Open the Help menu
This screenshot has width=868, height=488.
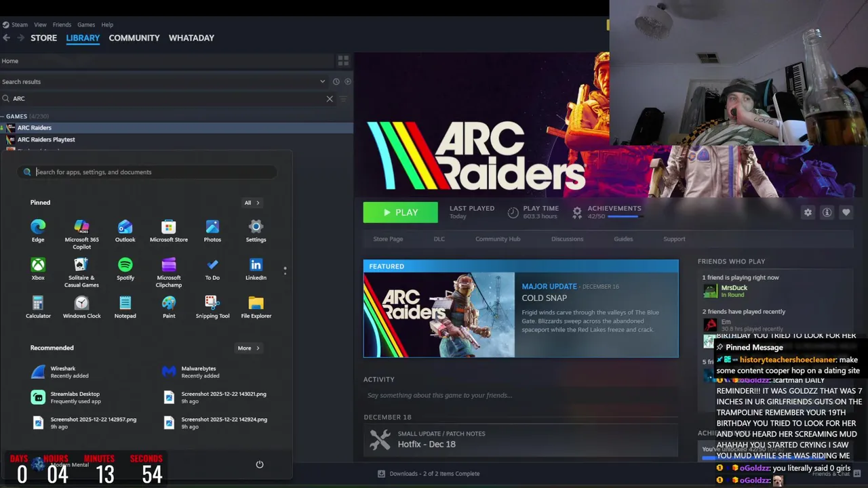point(107,24)
